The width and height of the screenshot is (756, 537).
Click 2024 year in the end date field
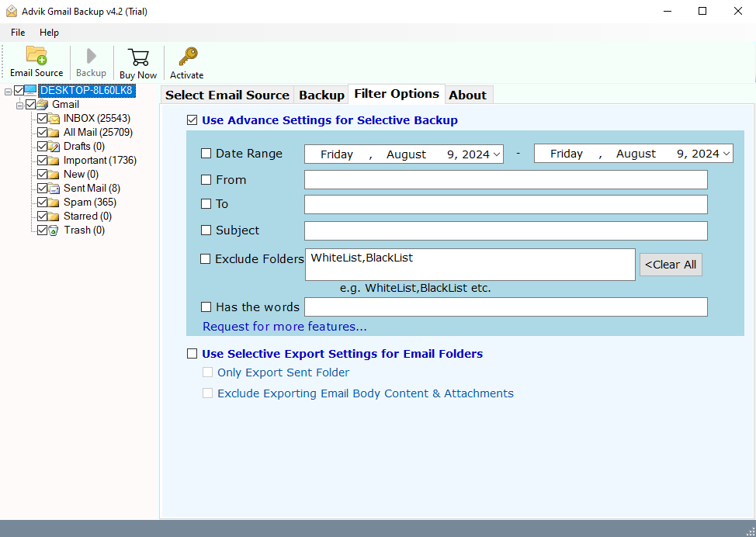point(706,154)
